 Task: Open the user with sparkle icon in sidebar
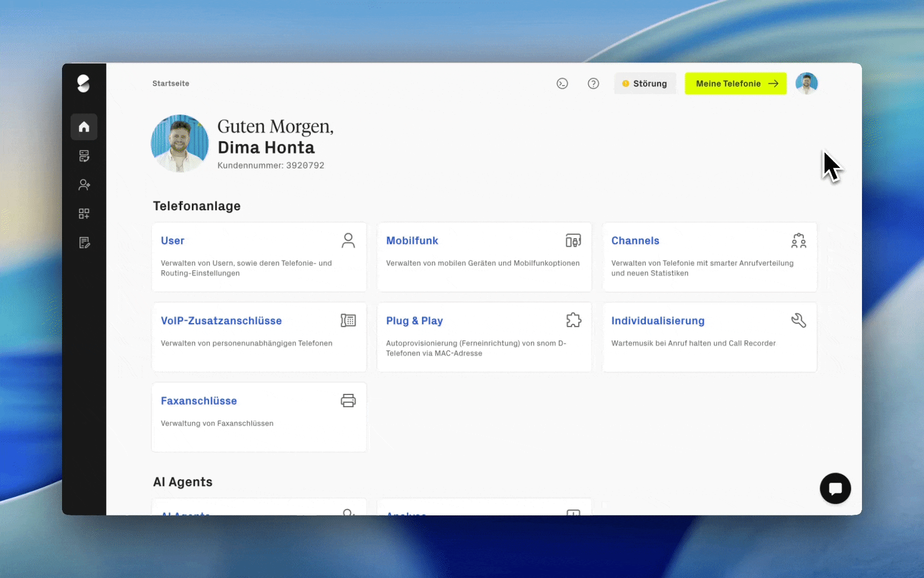tap(84, 185)
